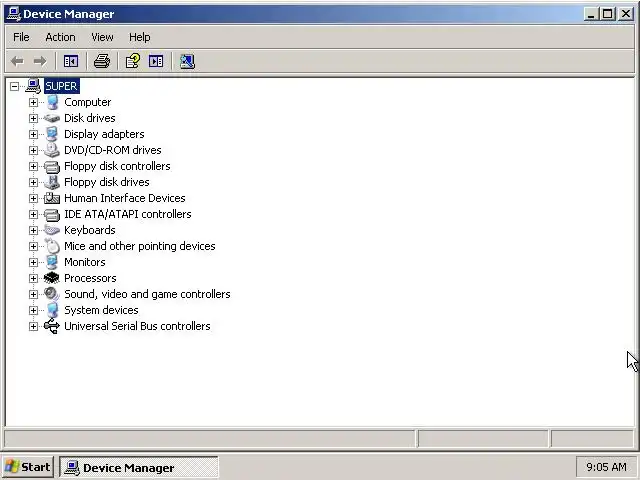The image size is (640, 480).
Task: Expand Mice and other pointing devices
Action: (x=33, y=246)
